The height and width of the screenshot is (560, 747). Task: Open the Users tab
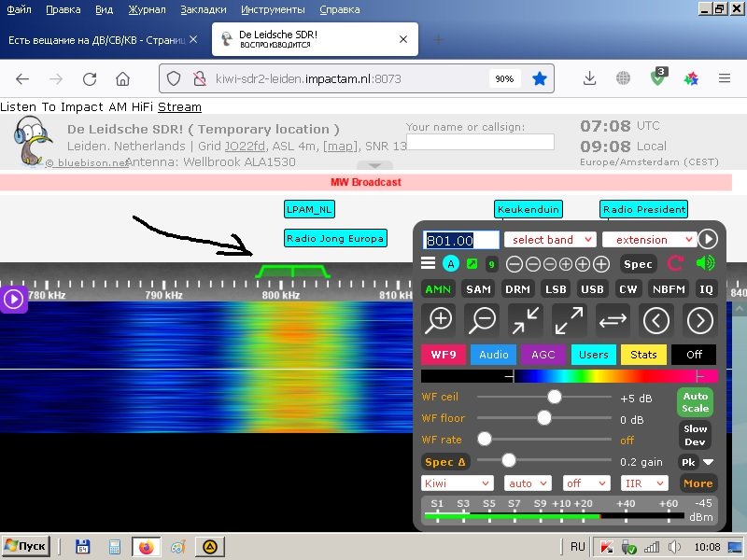[594, 355]
